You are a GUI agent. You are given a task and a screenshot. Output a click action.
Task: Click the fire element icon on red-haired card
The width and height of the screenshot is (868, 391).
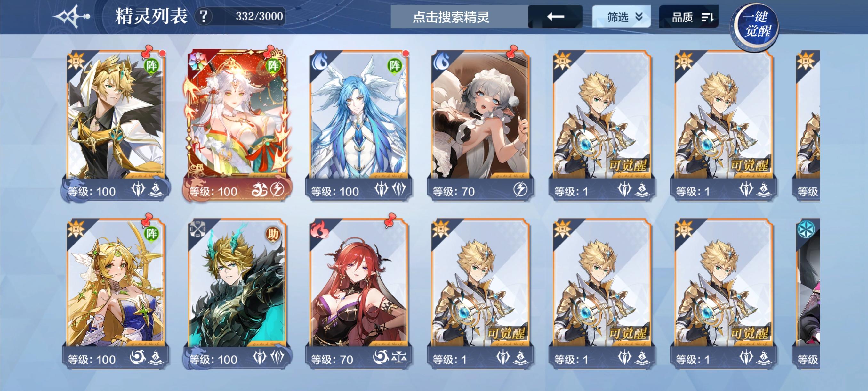tap(320, 230)
